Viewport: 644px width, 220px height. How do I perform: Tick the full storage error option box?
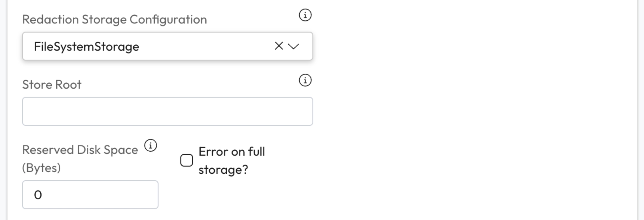[187, 160]
